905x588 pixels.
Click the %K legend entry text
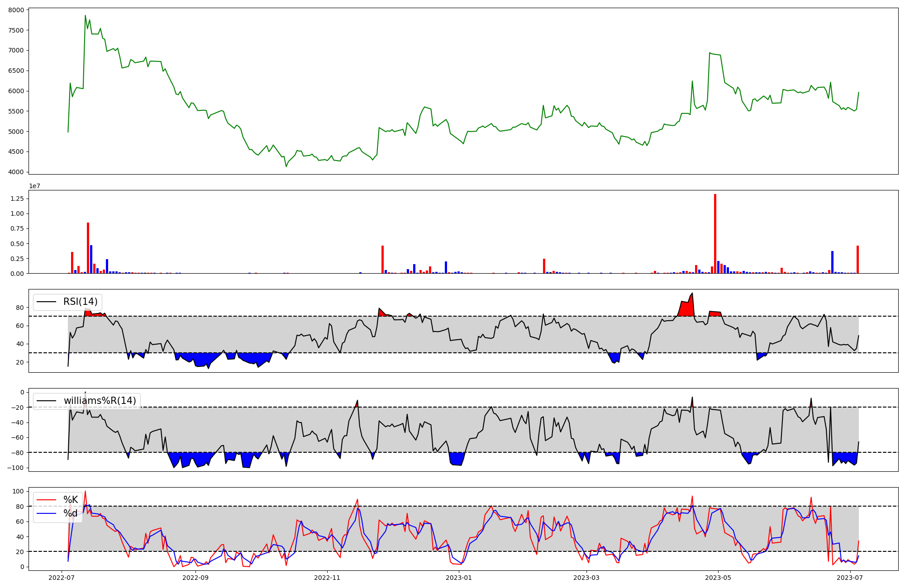tap(71, 500)
